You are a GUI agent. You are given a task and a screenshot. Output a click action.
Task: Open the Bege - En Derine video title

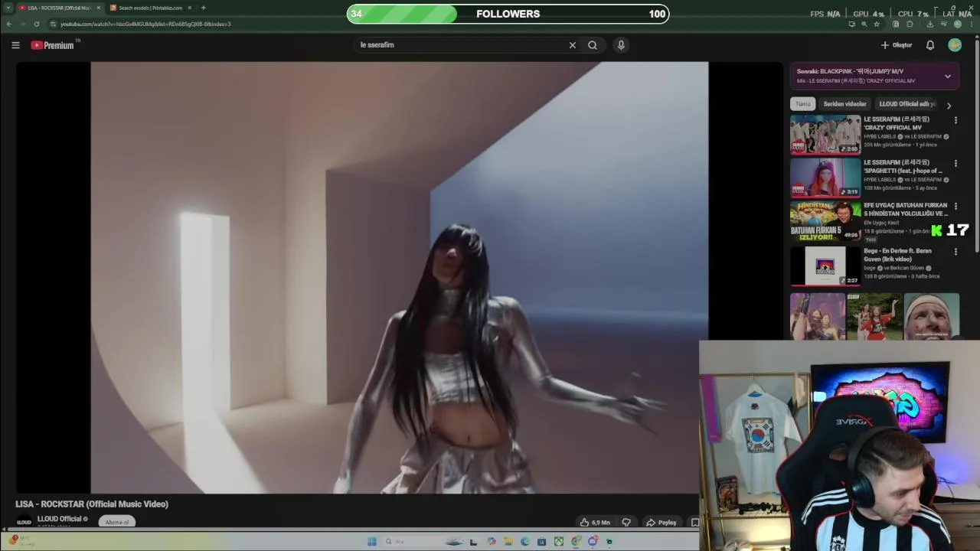coord(897,255)
